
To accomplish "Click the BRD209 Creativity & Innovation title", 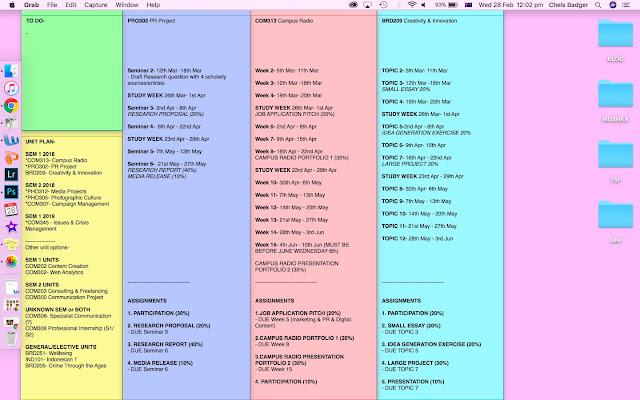I will coord(420,21).
